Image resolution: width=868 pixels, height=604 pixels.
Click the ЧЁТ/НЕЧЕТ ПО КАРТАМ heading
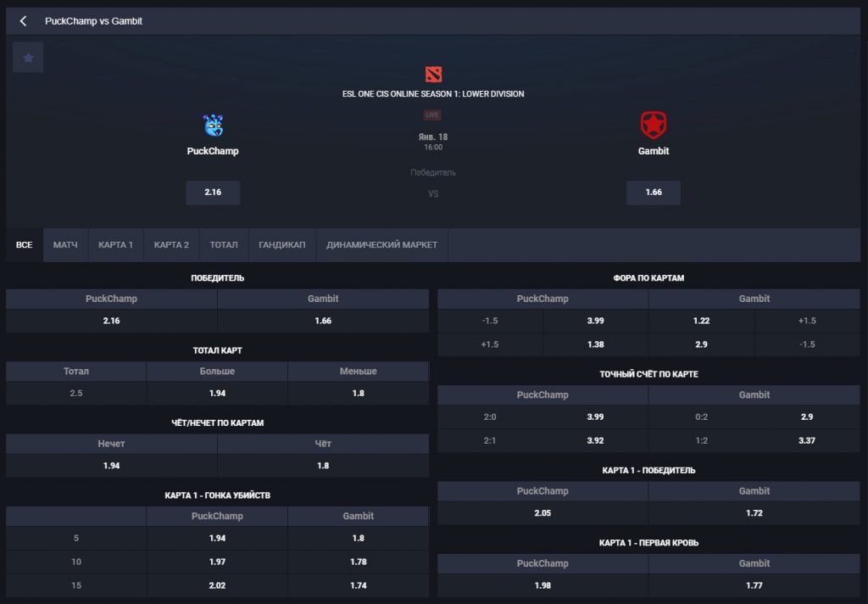click(218, 422)
